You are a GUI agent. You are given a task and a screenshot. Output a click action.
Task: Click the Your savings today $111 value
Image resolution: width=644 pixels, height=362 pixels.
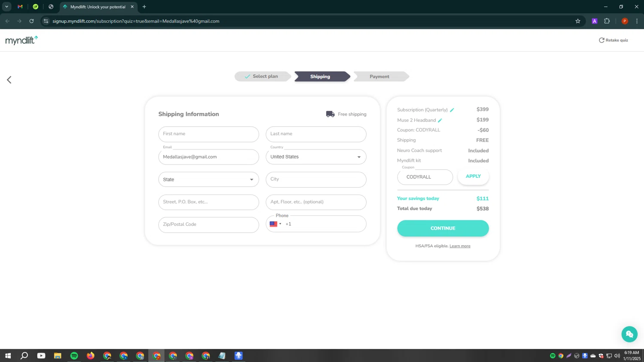pos(483,198)
